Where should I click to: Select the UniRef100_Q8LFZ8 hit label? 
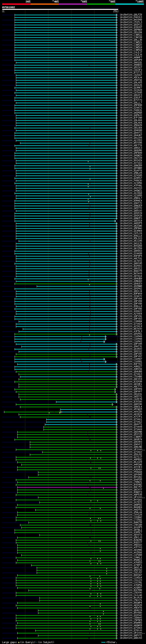(131, 15)
